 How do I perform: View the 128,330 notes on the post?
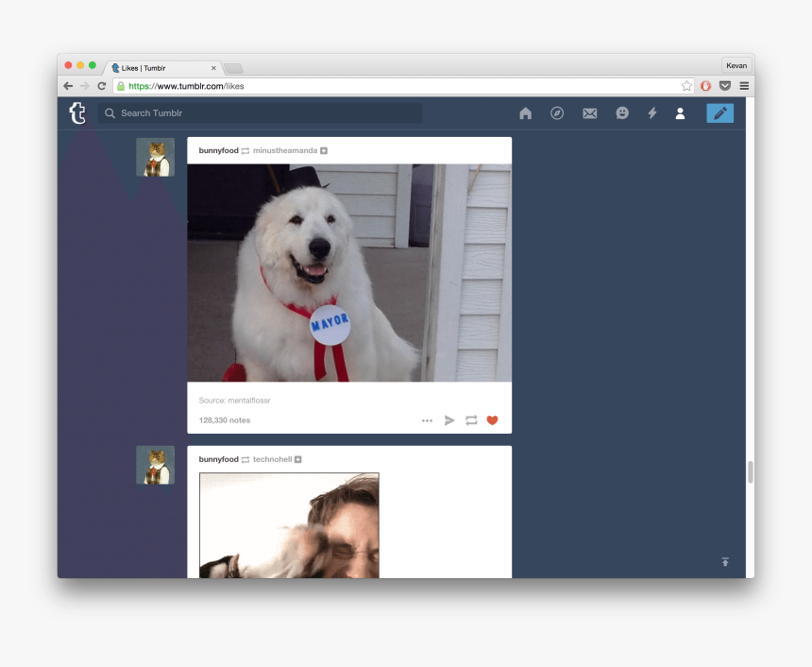pyautogui.click(x=225, y=420)
